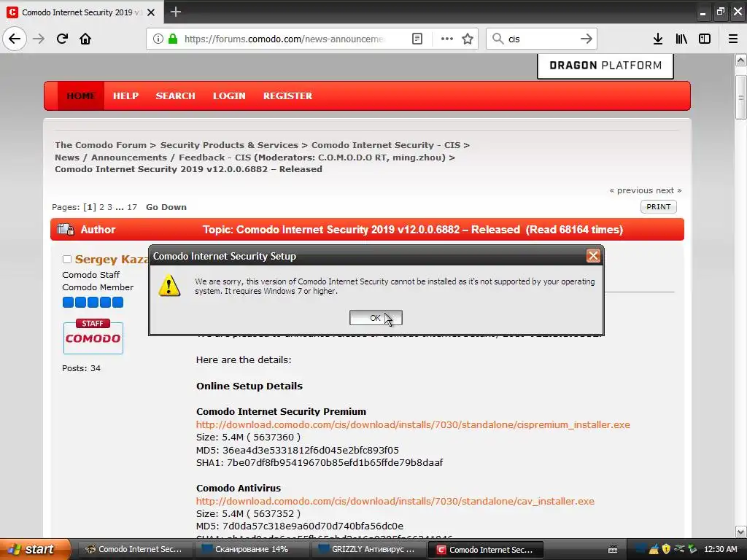Open the Firefox hamburger menu
The height and width of the screenshot is (560, 747).
(x=733, y=39)
